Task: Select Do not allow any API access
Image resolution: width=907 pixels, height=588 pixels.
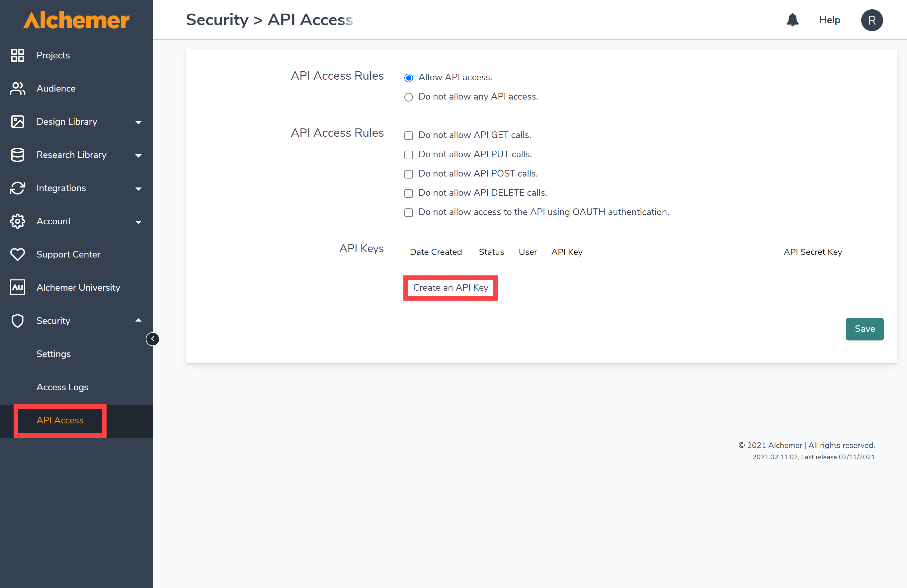Action: click(x=409, y=97)
